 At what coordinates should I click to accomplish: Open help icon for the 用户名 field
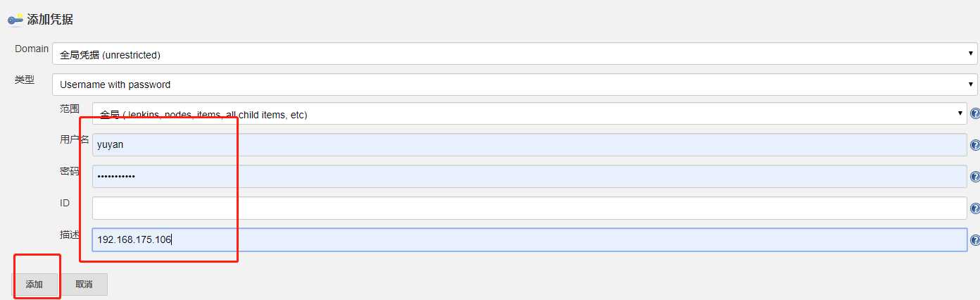click(x=975, y=145)
